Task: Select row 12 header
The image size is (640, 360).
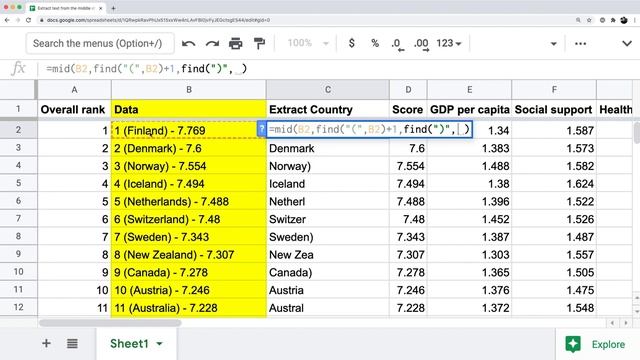Action: pos(18,307)
